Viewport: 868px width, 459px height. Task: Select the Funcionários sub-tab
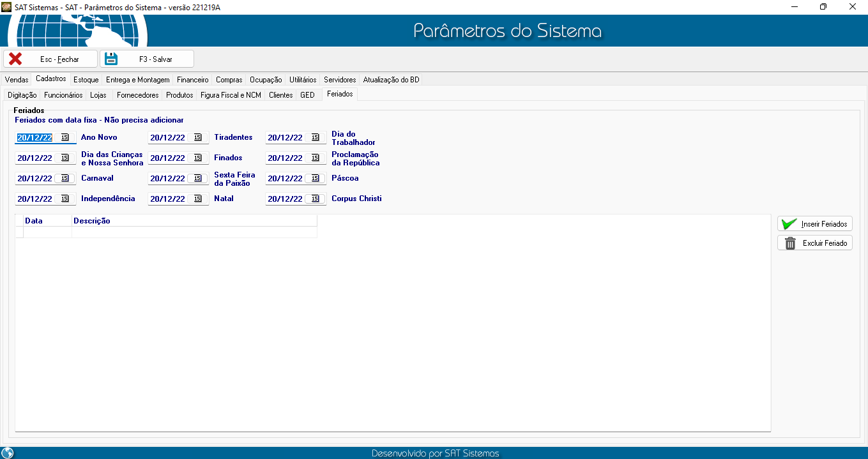pos(63,95)
